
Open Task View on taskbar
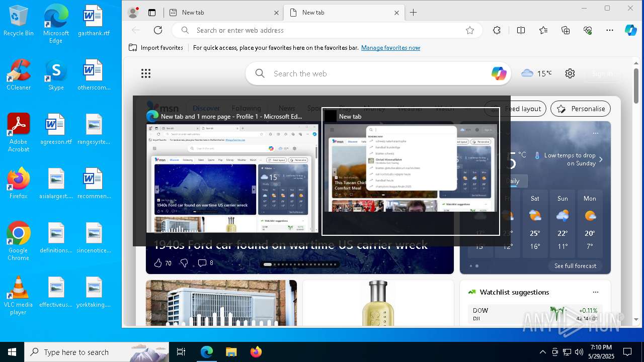[181, 352]
